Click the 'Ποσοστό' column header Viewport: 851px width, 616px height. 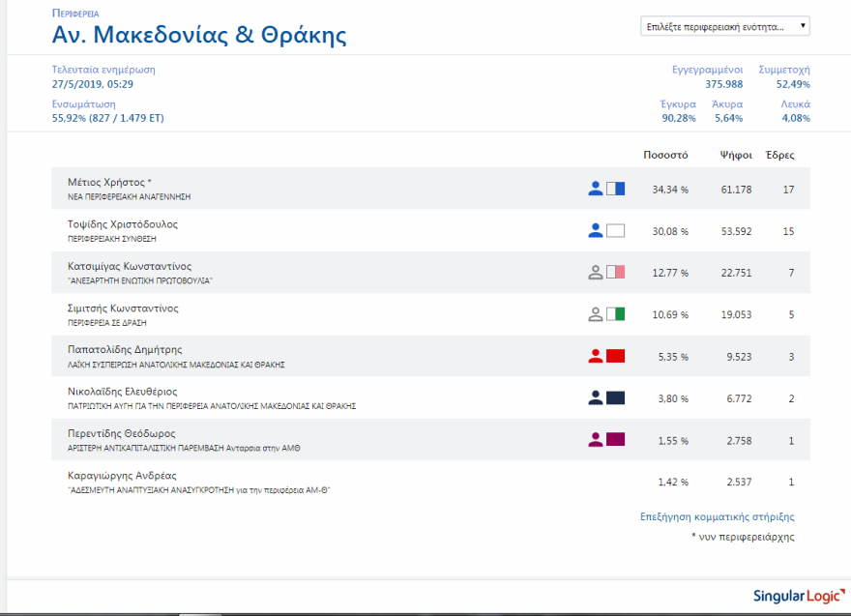(664, 155)
